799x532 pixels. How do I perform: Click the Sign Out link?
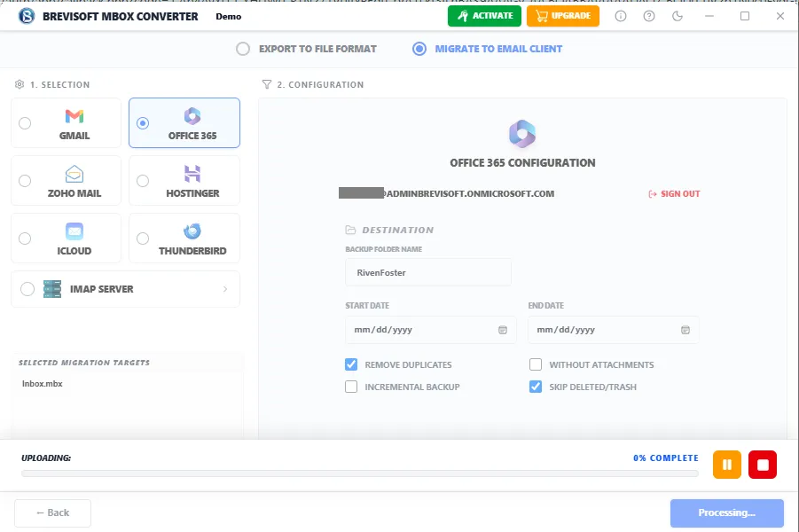pos(674,193)
